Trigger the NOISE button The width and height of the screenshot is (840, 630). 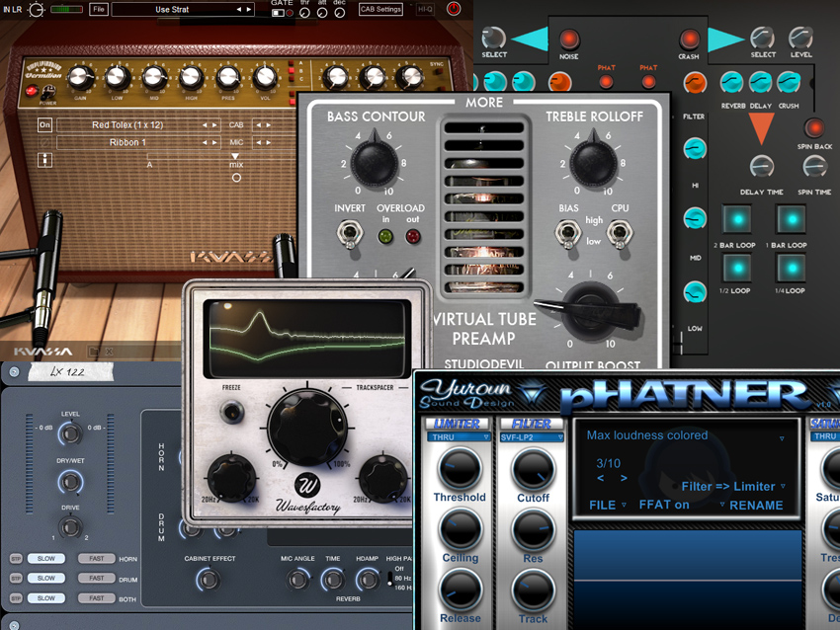pyautogui.click(x=569, y=39)
